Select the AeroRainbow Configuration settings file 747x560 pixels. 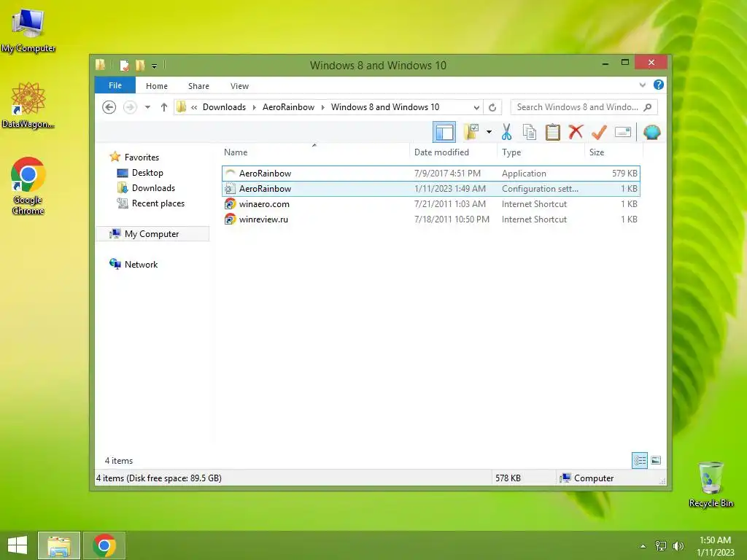[430, 189]
